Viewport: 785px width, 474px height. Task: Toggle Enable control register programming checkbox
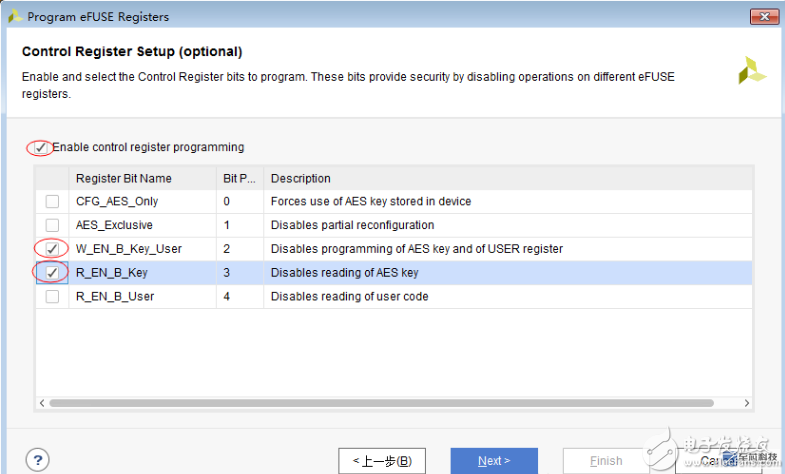coord(41,148)
